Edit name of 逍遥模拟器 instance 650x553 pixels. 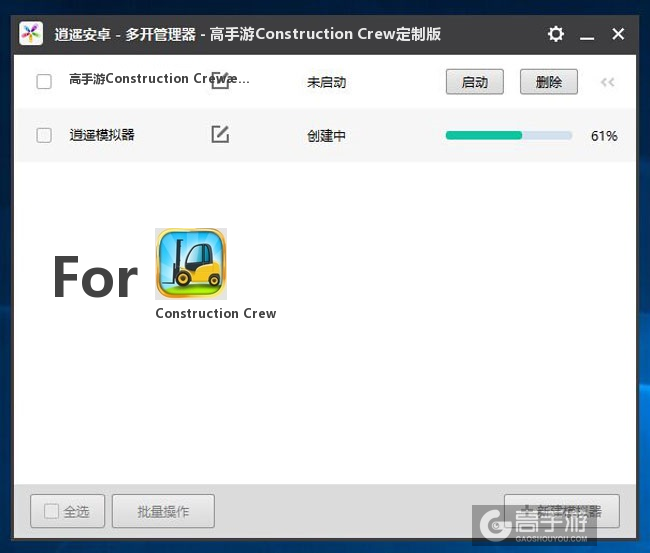[x=220, y=134]
